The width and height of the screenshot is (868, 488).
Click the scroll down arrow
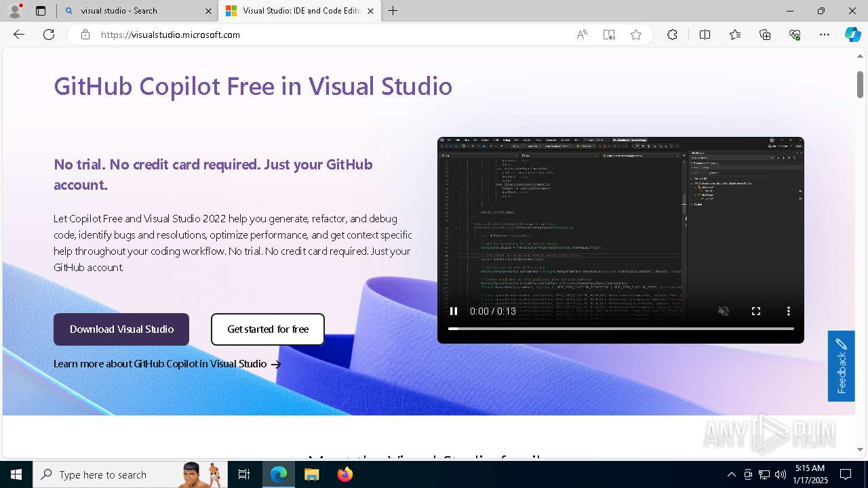860,449
